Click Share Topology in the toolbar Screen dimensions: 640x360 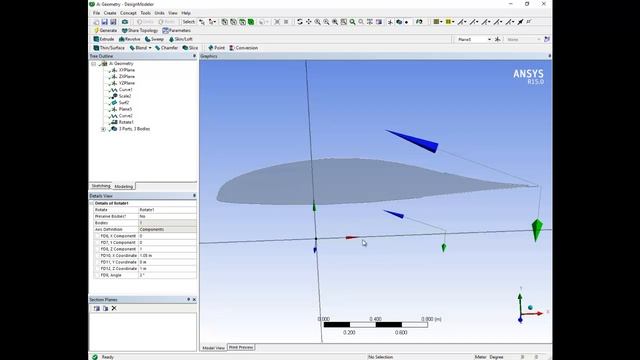[x=140, y=31]
